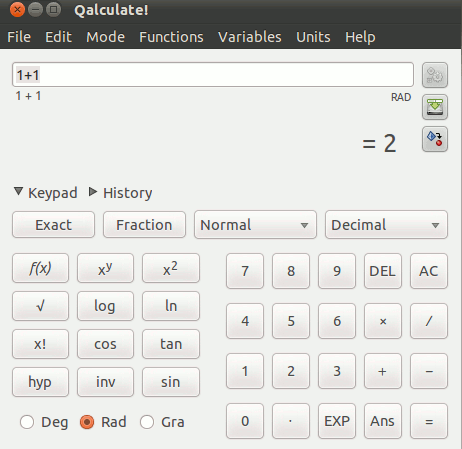The height and width of the screenshot is (449, 462).
Task: Click the AC clear key
Action: (429, 271)
